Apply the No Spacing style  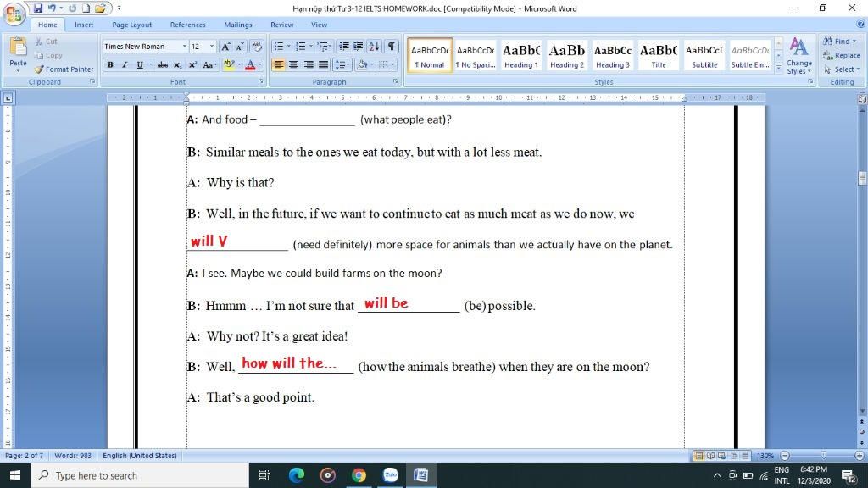coord(476,55)
